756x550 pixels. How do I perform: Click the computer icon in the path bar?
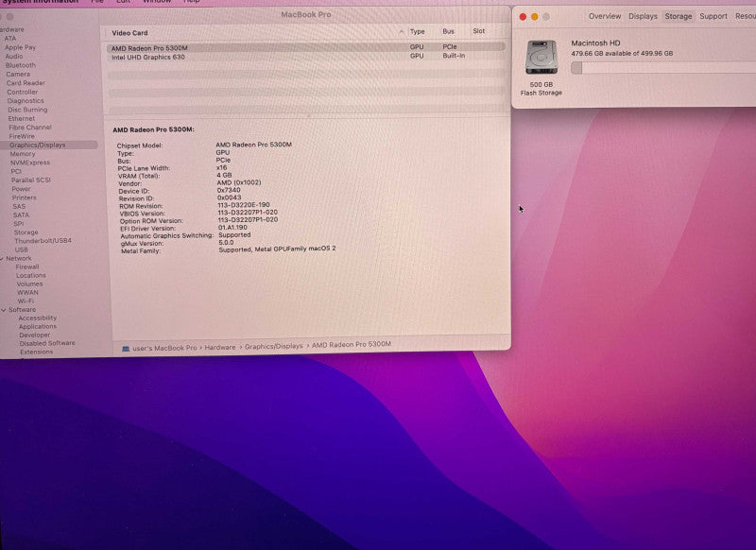click(126, 349)
